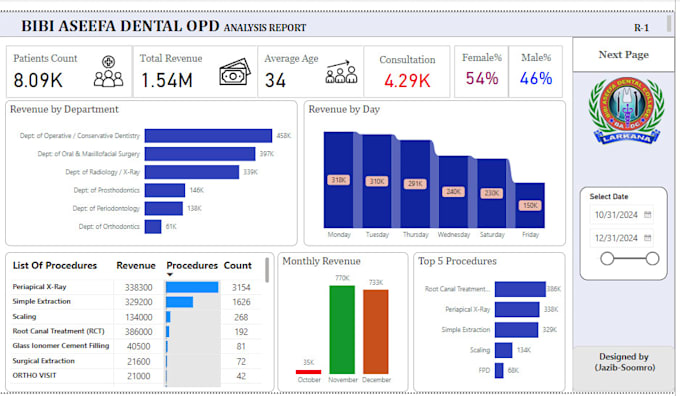680x396 pixels.
Task: Select the Wednesday revenue column
Action: pyautogui.click(x=453, y=192)
